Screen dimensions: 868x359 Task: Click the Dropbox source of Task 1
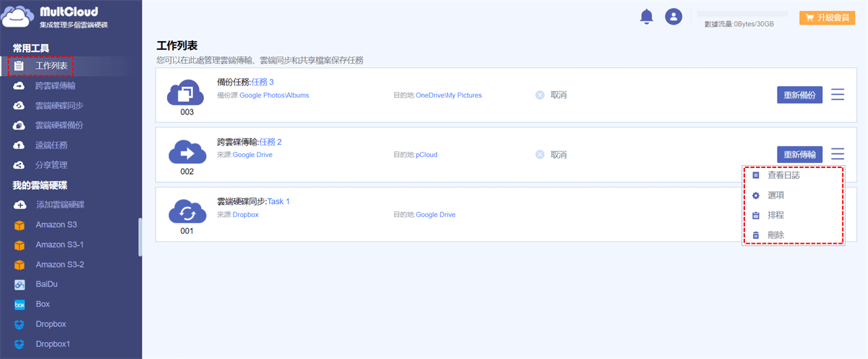point(246,214)
